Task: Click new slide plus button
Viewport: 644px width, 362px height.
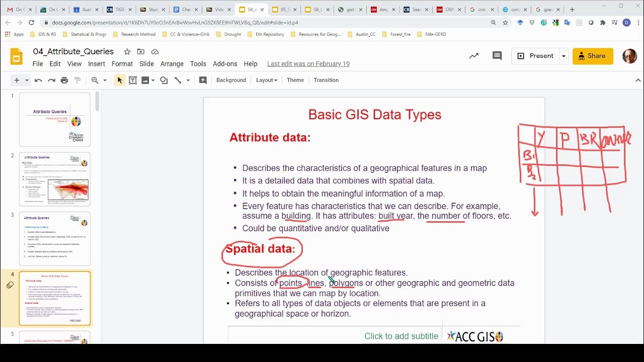Action: 17,80
